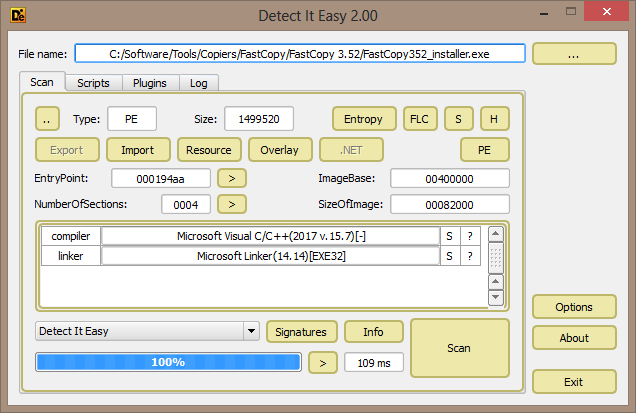Screen dimensions: 636x413
Task: Click the NumberOfSections value field 0004
Action: [x=186, y=204]
